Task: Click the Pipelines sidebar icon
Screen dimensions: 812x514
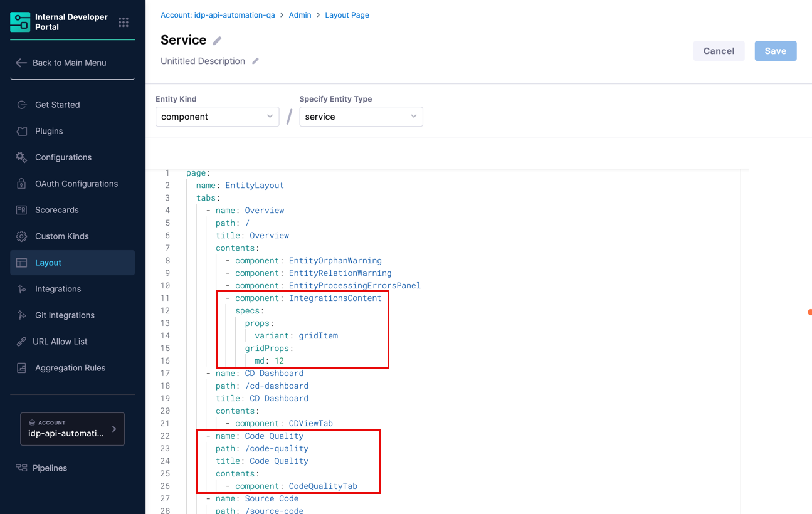Action: 22,468
